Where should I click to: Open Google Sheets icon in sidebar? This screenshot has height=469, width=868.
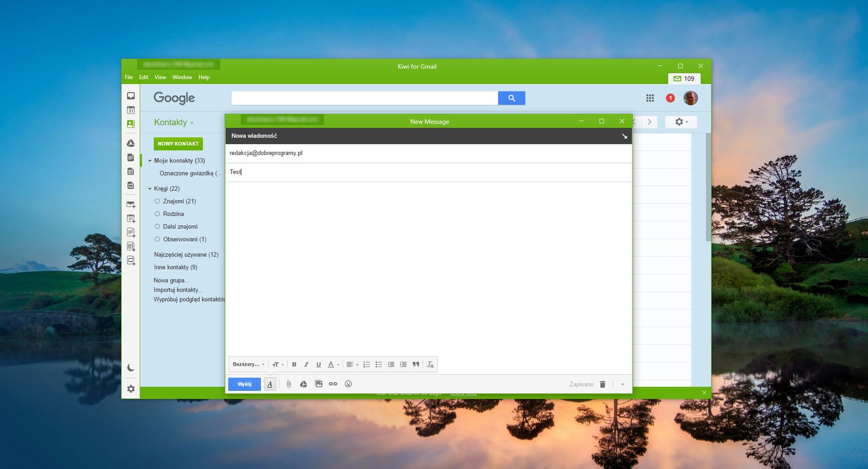tap(131, 171)
